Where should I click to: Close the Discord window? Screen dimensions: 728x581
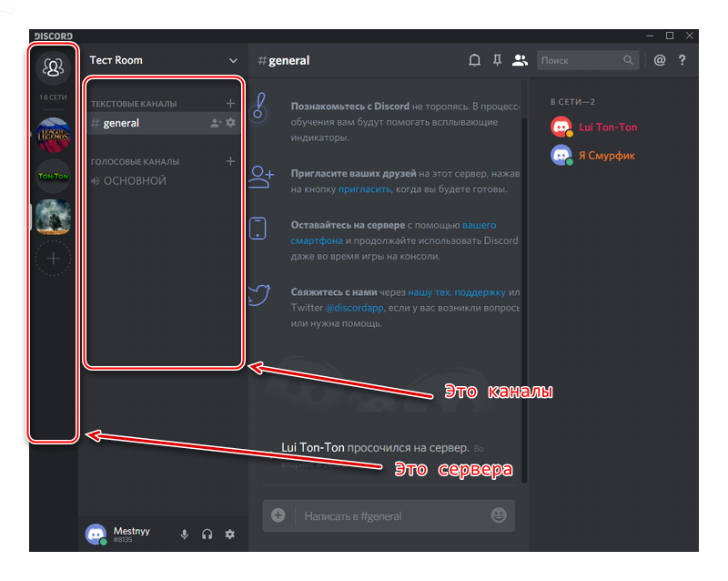[690, 36]
